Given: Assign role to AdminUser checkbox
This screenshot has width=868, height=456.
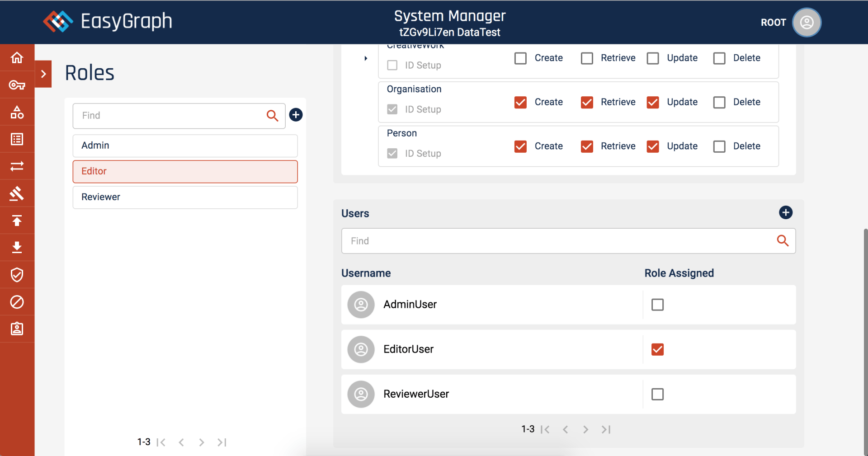Looking at the screenshot, I should pos(657,305).
